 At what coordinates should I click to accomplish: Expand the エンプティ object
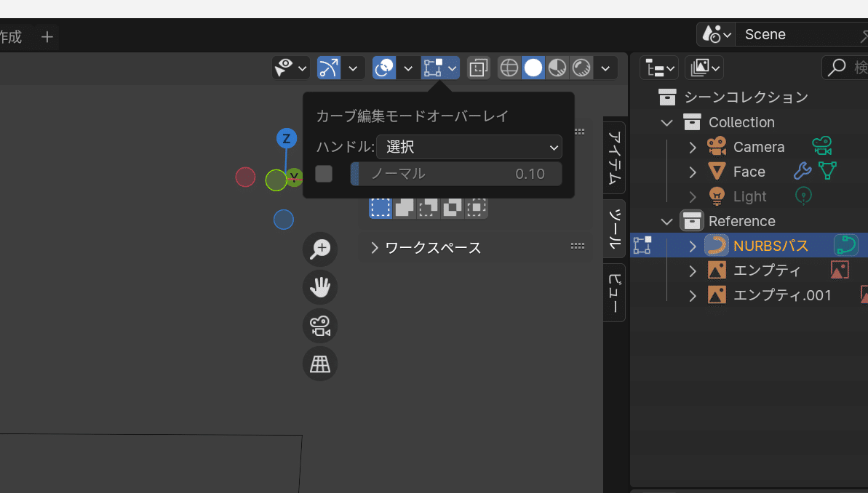point(692,270)
